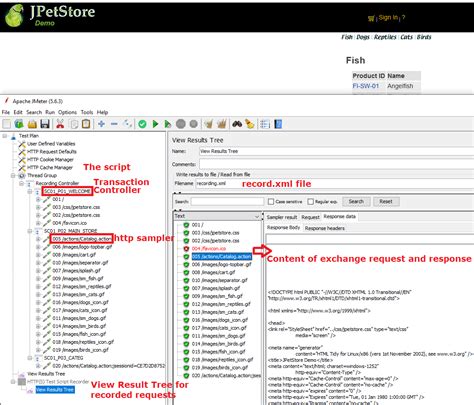Screen dimensions: 474x405
Task: Click the Cut scissors toolbar icon
Action: point(60,124)
